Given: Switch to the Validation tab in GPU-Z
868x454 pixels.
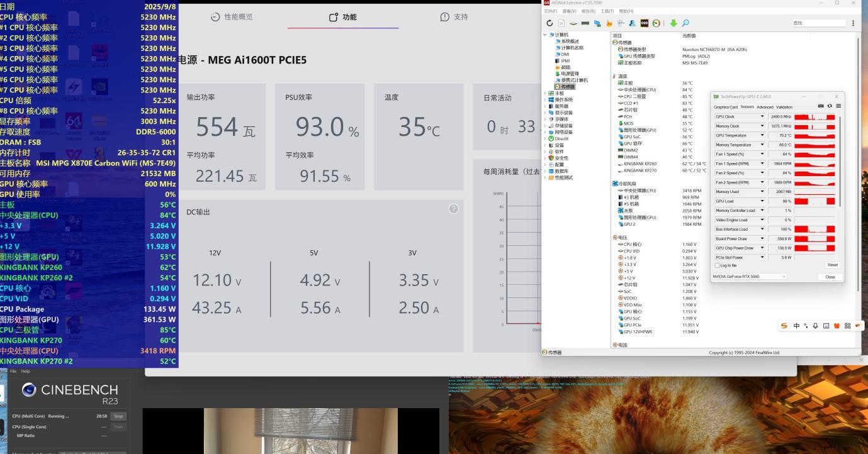Looking at the screenshot, I should pos(784,107).
